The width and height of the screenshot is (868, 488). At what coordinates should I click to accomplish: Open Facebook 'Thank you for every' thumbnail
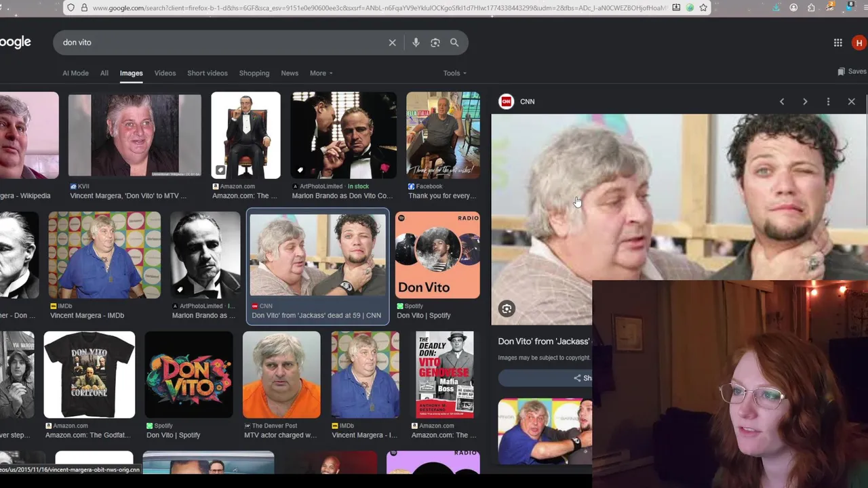(443, 135)
